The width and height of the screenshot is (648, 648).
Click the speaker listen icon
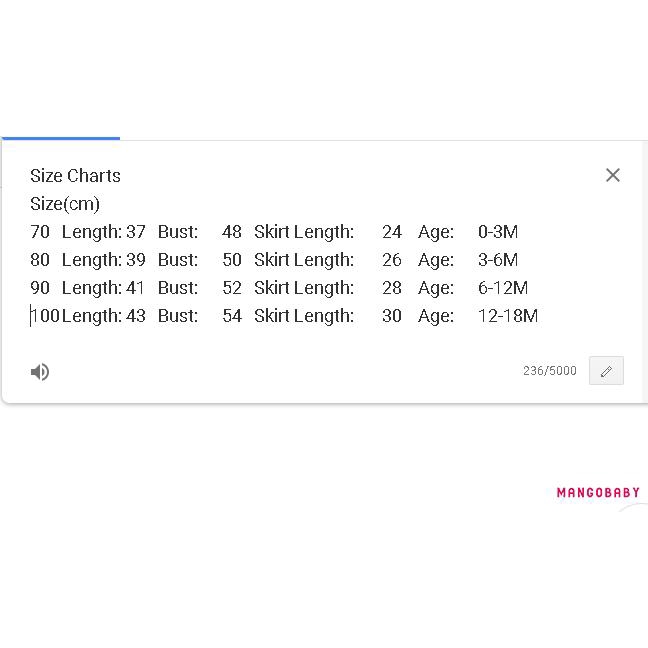tap(40, 372)
